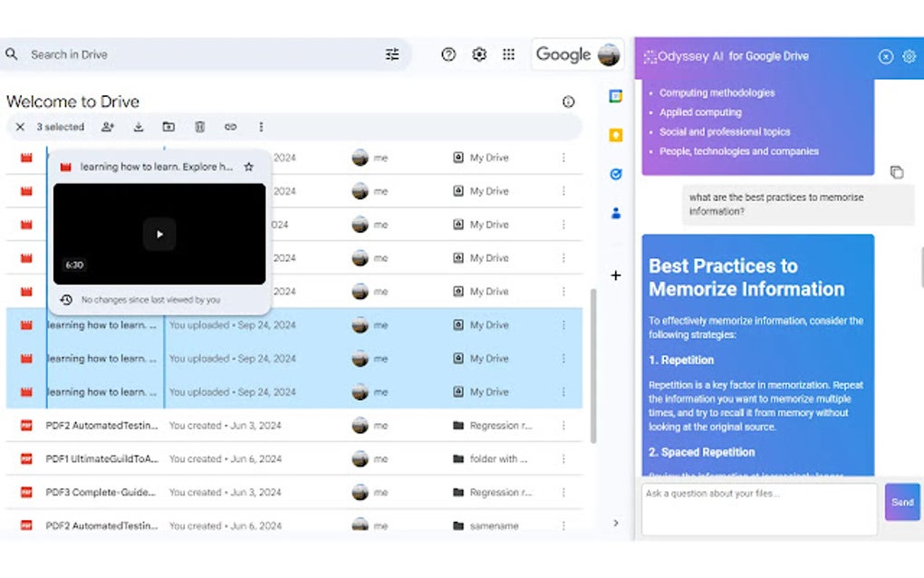Open the samename folder location
924x578 pixels.
(x=486, y=525)
